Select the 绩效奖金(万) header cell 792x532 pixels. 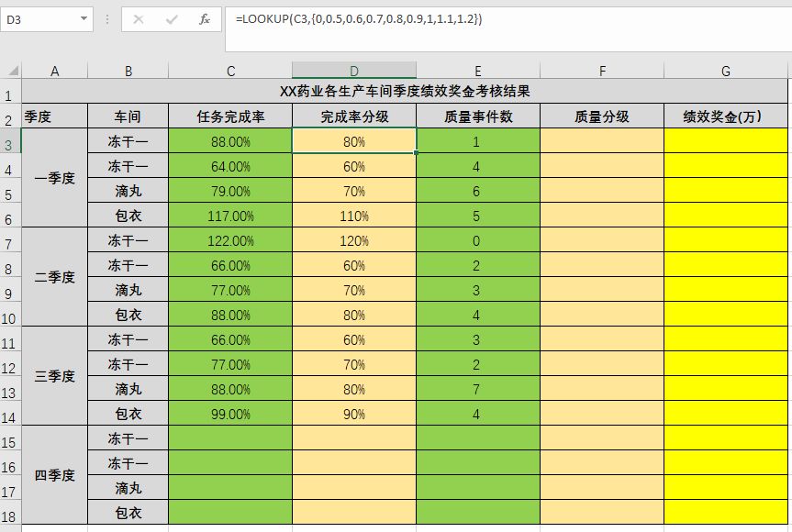click(x=725, y=116)
